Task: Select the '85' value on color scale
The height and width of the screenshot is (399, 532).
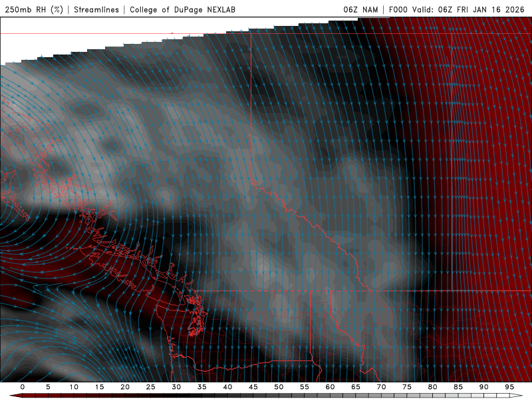Action: [x=458, y=387]
